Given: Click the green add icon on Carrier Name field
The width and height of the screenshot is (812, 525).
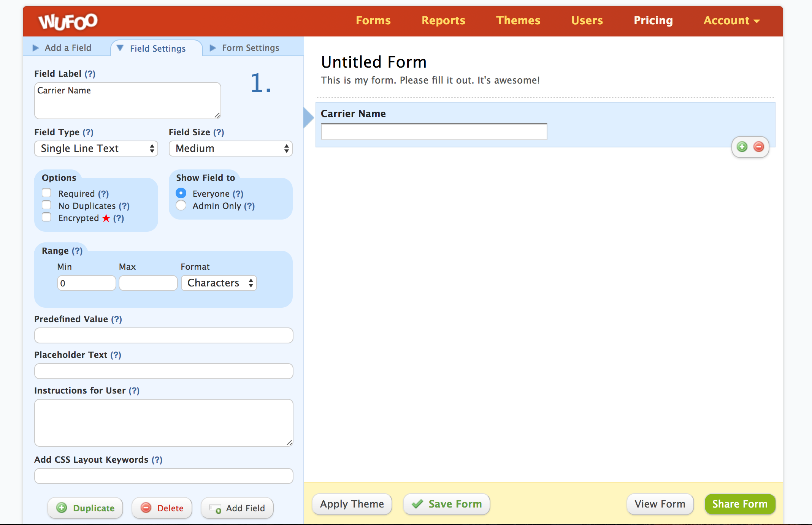Looking at the screenshot, I should 742,147.
